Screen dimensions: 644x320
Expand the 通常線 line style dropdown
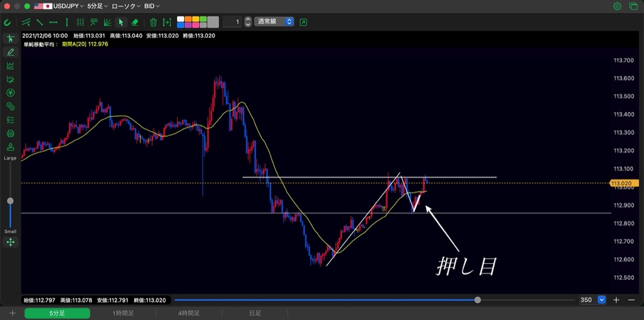274,22
